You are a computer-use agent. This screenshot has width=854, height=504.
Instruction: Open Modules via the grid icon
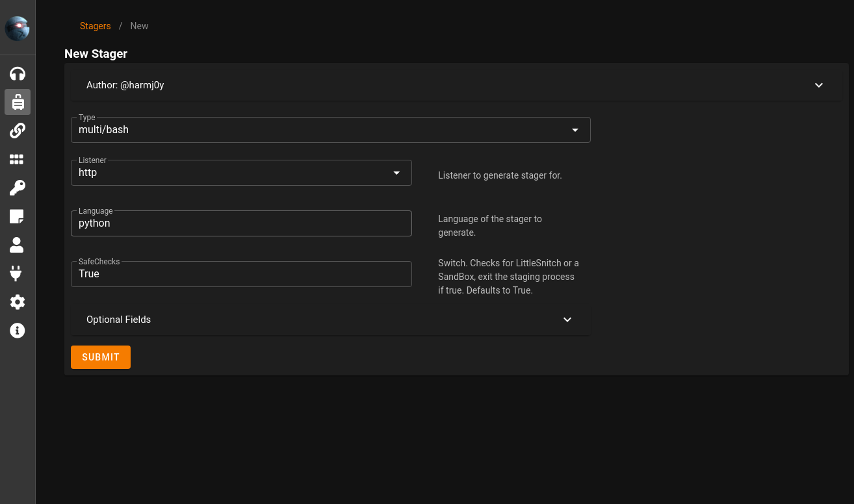pos(18,159)
